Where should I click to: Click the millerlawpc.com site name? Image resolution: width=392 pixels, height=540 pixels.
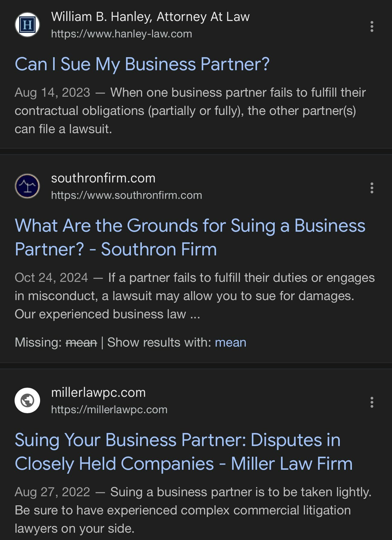98,393
